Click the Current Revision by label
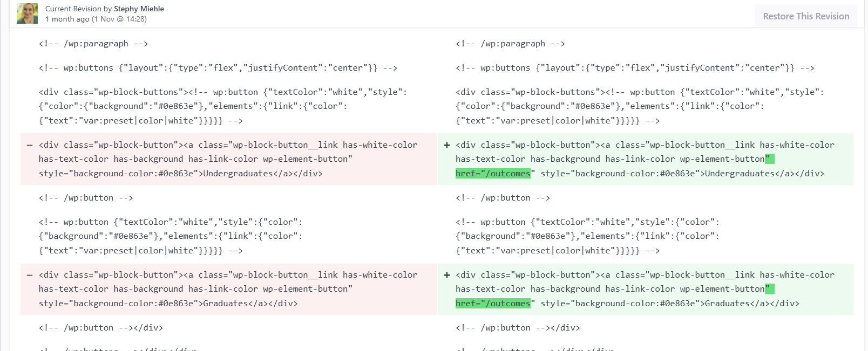This screenshot has height=351, width=868. 79,9
